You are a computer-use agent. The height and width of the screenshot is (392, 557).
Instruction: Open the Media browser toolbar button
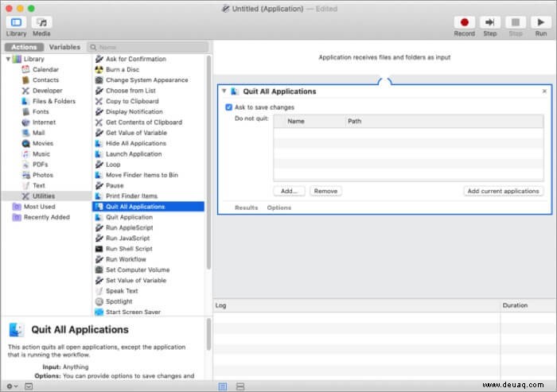[41, 22]
